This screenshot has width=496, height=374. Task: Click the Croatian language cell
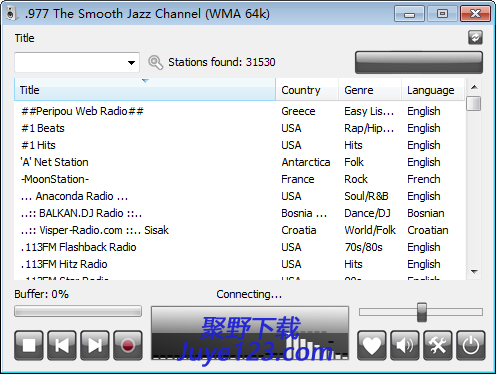[428, 230]
